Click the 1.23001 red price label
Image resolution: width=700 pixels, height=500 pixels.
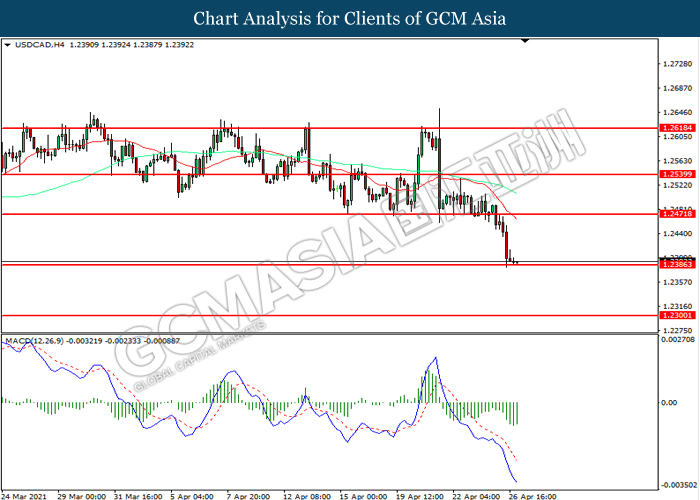click(678, 316)
